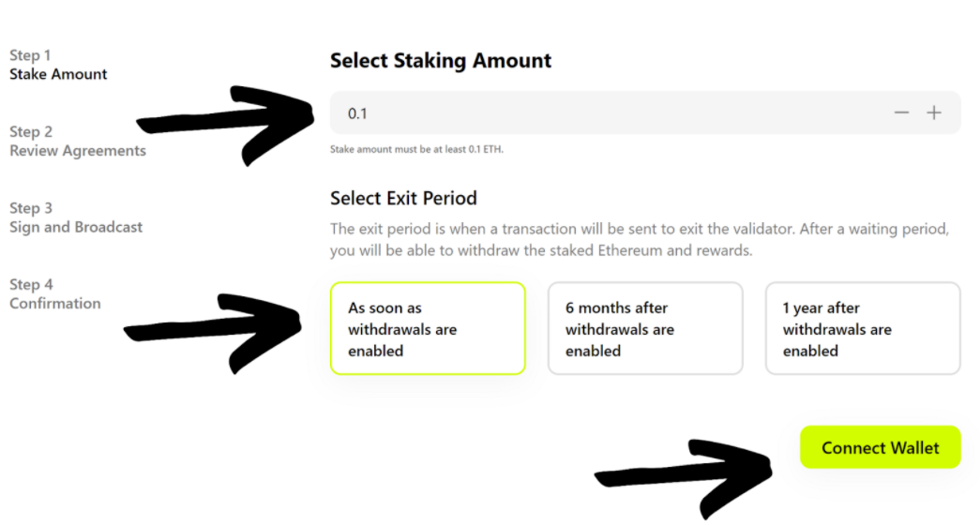Viewport: 980px width, 525px height.
Task: Focus the staking amount input field
Action: pyautogui.click(x=610, y=112)
